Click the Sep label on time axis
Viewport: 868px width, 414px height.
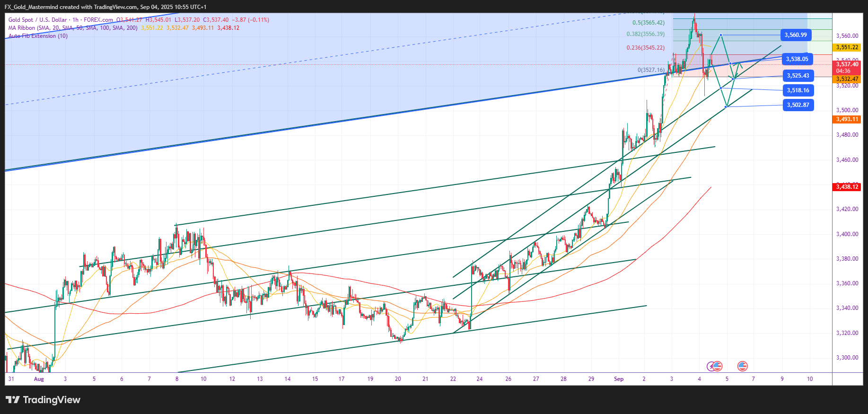pos(619,379)
